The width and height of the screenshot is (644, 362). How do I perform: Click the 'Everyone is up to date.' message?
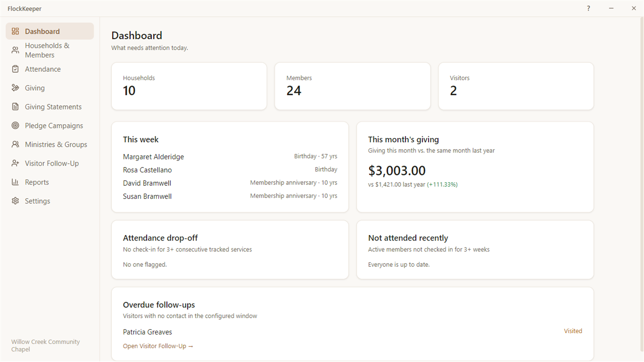(x=399, y=264)
